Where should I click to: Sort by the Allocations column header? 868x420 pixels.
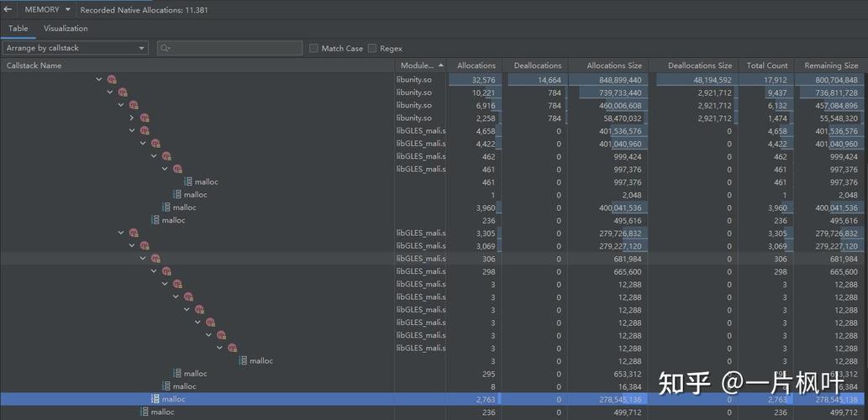[474, 66]
